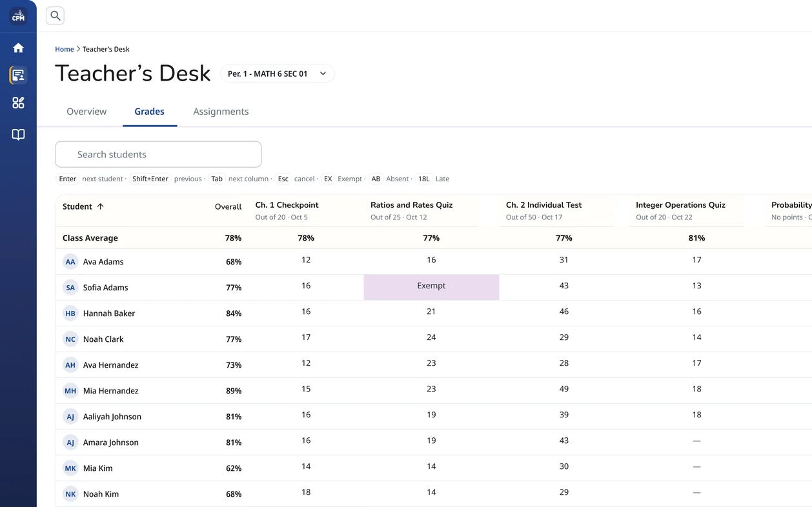Click the Overall column header
The height and width of the screenshot is (507, 812).
coord(228,206)
